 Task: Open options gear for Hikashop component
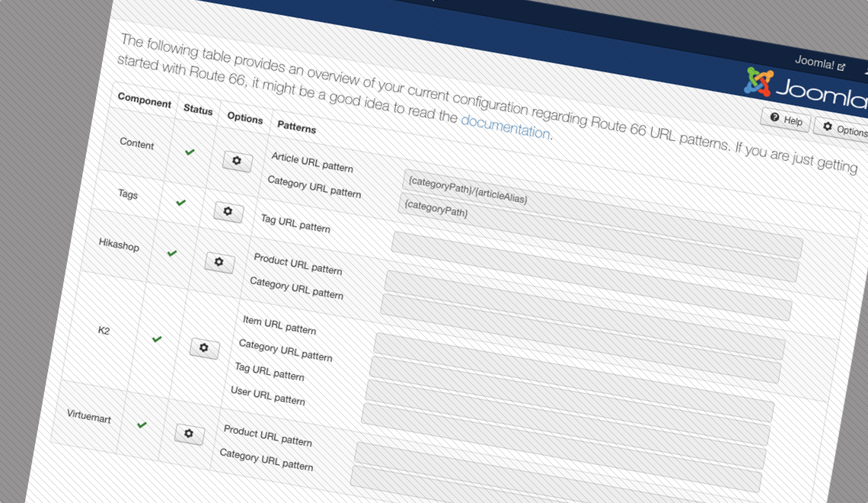pyautogui.click(x=219, y=262)
